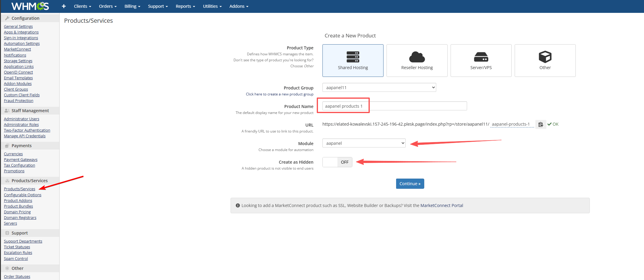Open the MarketConnect Portal link
Screen dimensions: 644x280
[442, 206]
